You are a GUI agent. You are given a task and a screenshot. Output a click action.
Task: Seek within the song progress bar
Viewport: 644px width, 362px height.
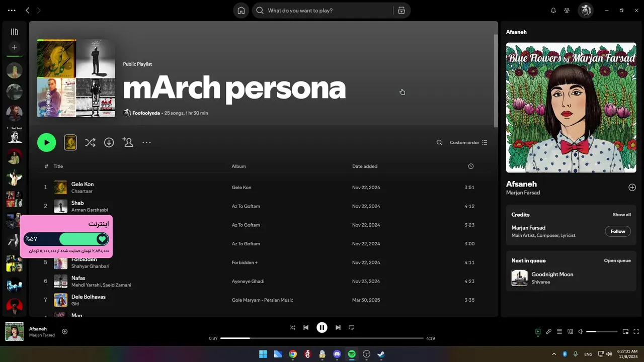(x=322, y=338)
